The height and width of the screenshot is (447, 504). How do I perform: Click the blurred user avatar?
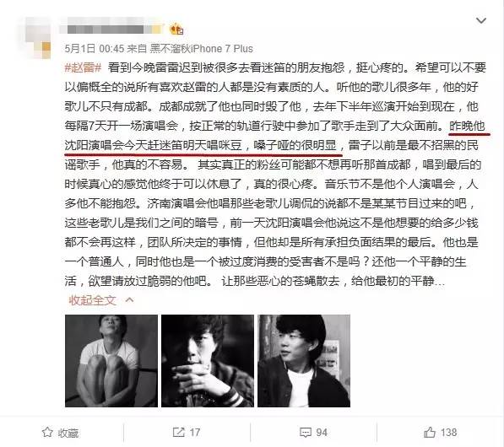click(x=38, y=38)
